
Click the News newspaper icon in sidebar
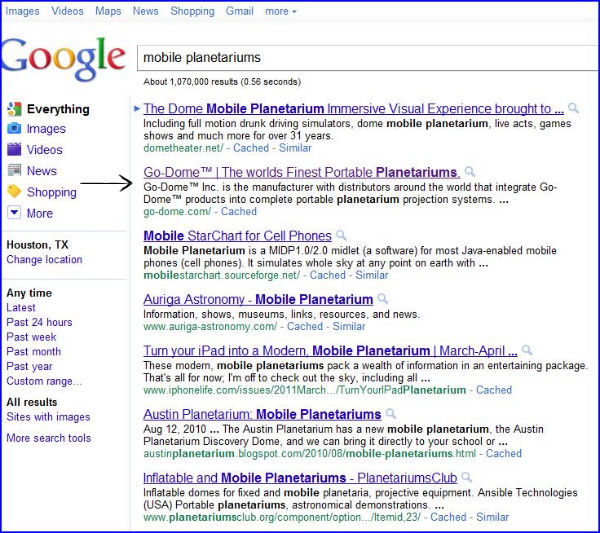[14, 170]
